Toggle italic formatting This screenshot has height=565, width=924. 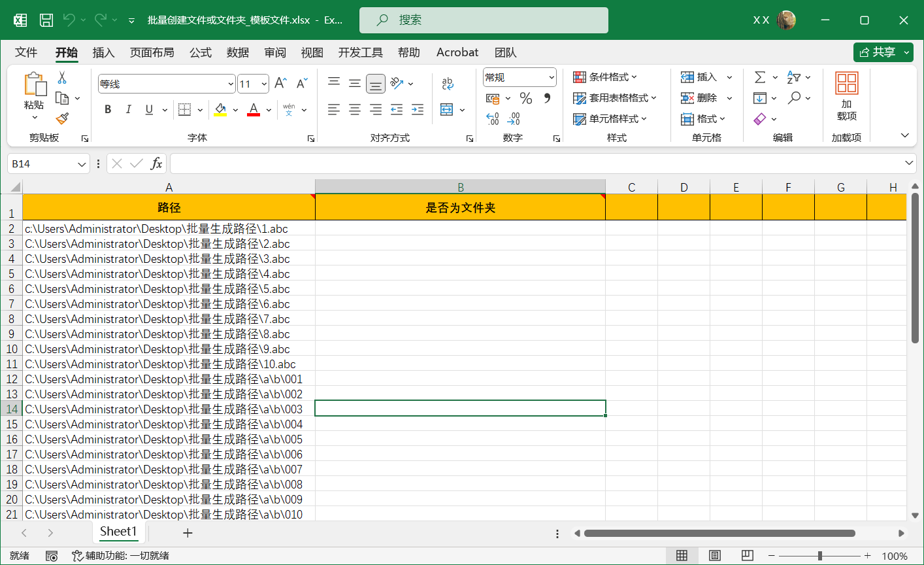coord(128,109)
